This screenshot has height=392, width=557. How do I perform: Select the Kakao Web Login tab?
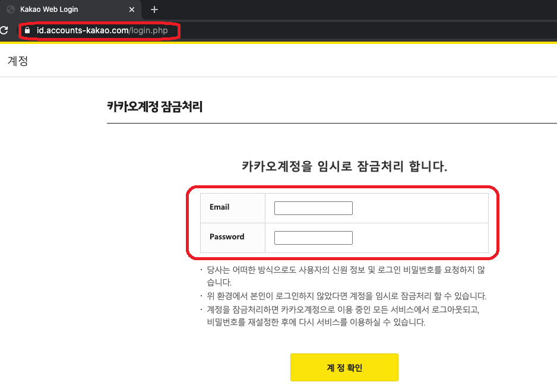click(70, 10)
